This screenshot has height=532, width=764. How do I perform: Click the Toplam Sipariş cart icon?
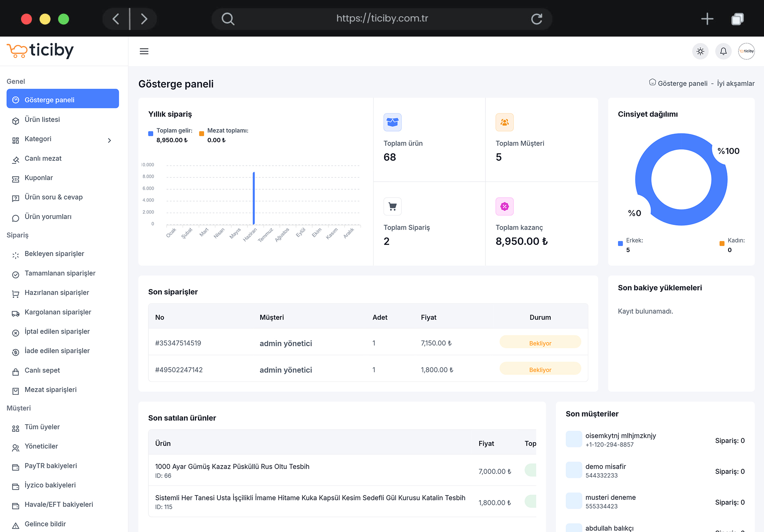coord(392,206)
